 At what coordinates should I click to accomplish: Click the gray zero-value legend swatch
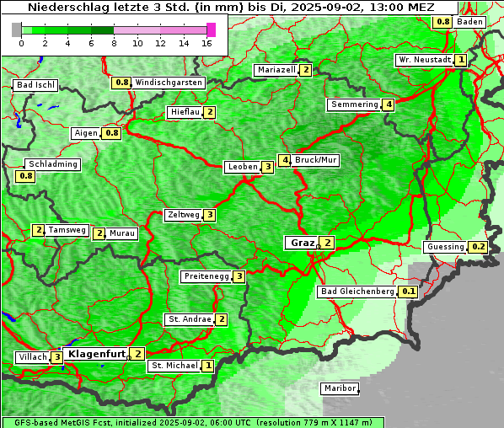coord(16,30)
